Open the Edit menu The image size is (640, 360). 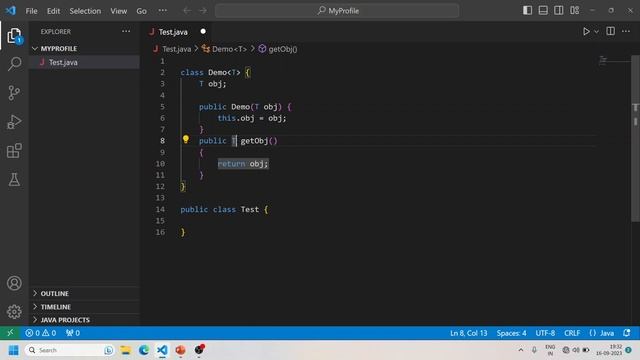[53, 11]
